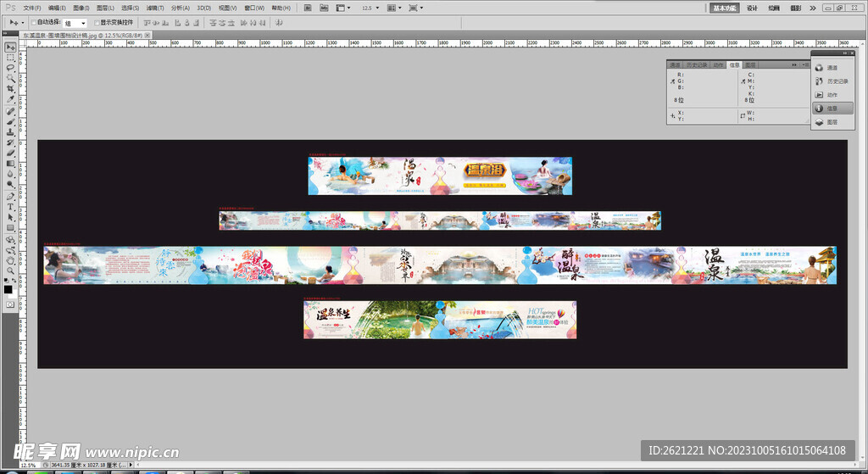This screenshot has height=474, width=868.
Task: Open the 历史记录 (History) panel icon in dock
Action: tap(820, 81)
